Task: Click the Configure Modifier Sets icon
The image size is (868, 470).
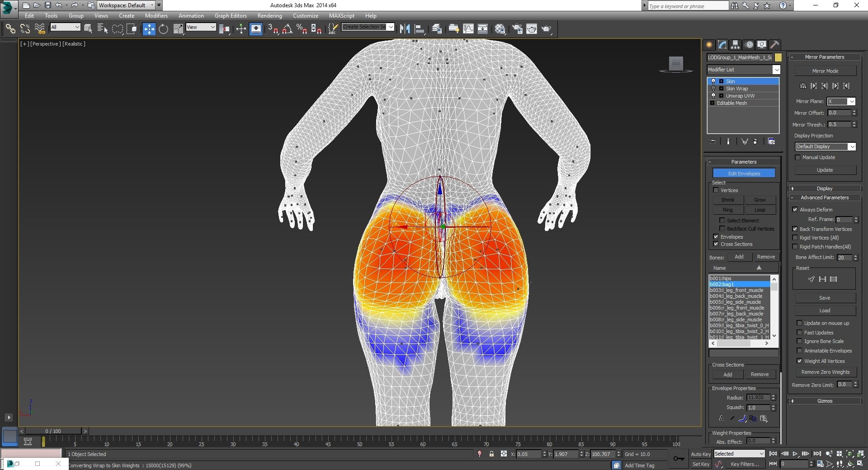Action: [771, 141]
